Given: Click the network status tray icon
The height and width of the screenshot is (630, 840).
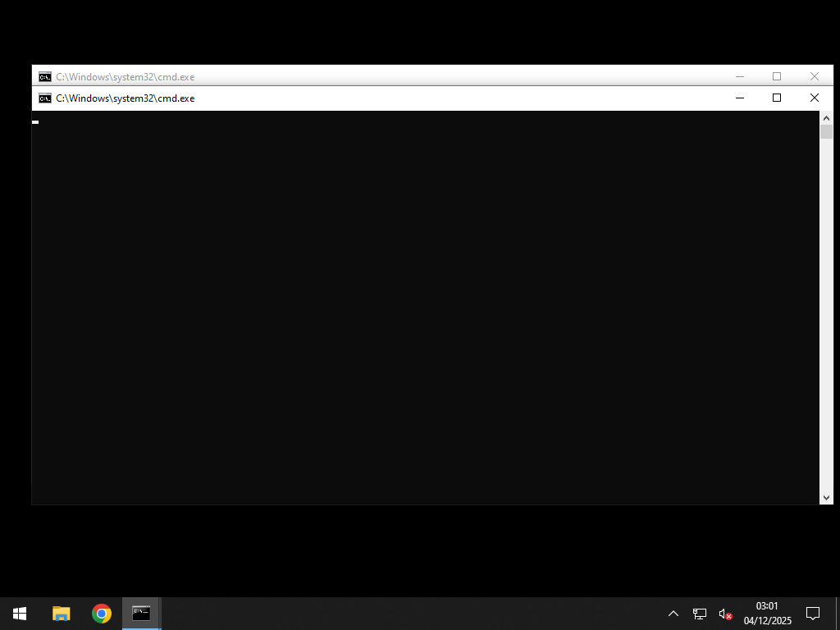Looking at the screenshot, I should click(x=699, y=613).
